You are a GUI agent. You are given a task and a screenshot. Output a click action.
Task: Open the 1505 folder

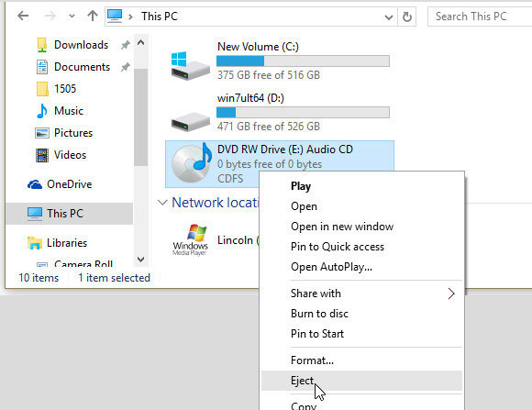click(x=65, y=89)
